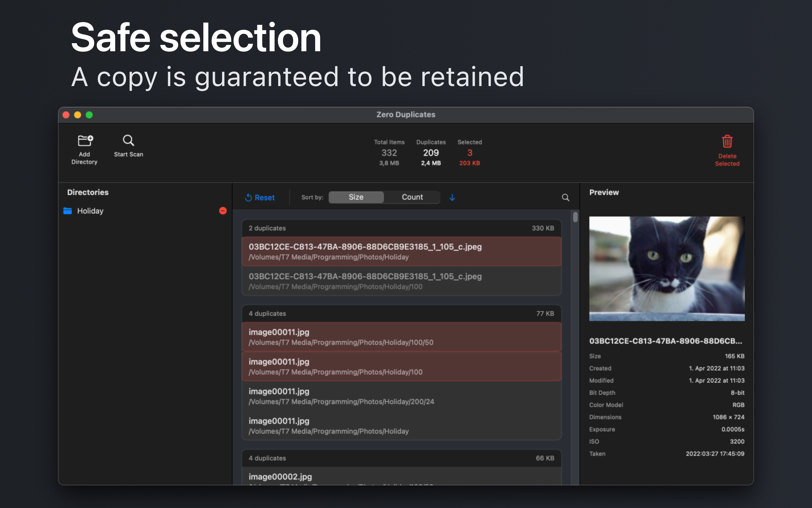Select image00011.jpg in Holiday/200/24
812x508 pixels.
coord(401,396)
